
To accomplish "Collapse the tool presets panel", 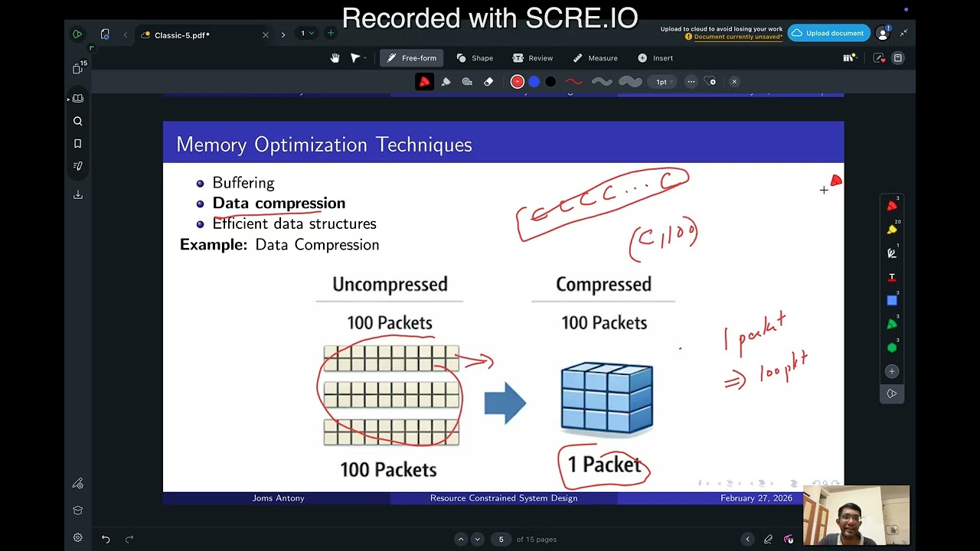I will coord(892,393).
